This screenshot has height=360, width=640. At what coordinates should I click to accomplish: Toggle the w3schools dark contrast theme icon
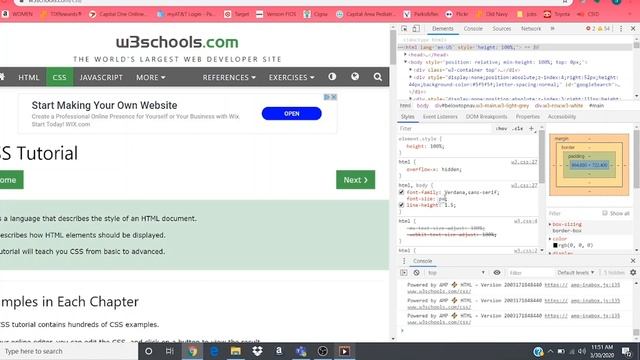(332, 77)
